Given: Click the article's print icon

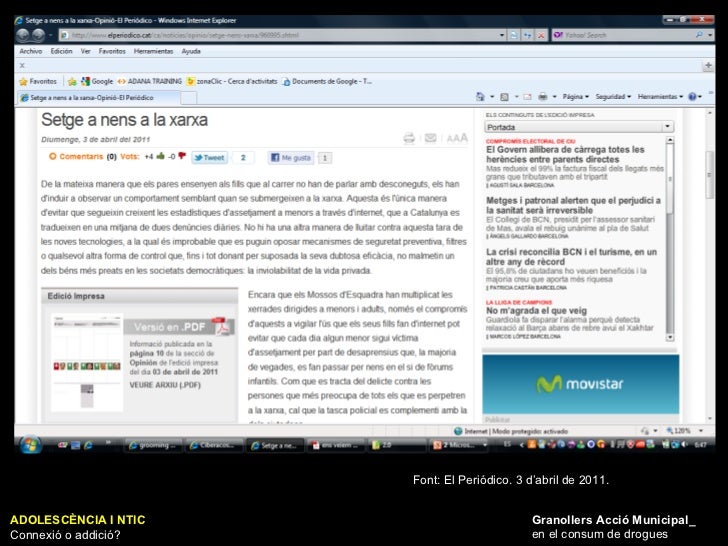Looking at the screenshot, I should [409, 138].
